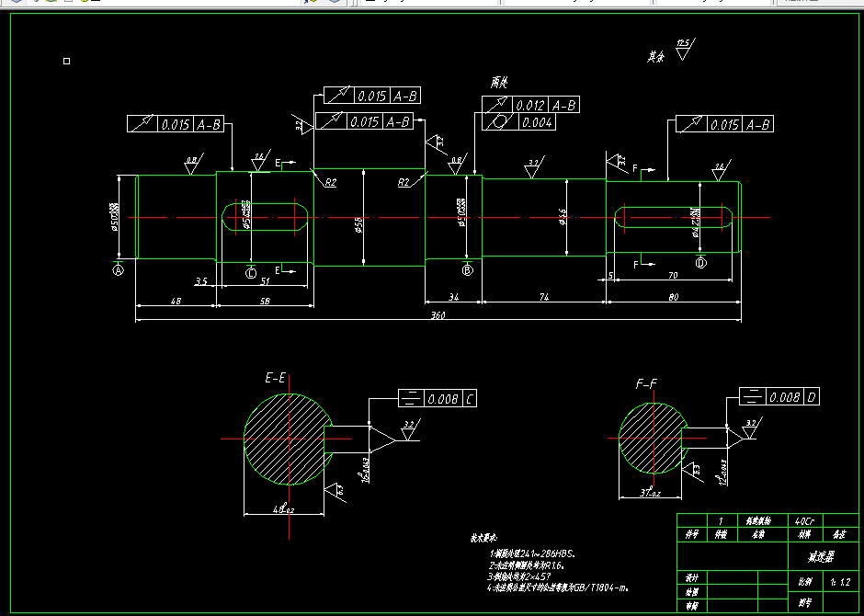
Task: Select the ø46 diameter dimension
Action: (562, 216)
